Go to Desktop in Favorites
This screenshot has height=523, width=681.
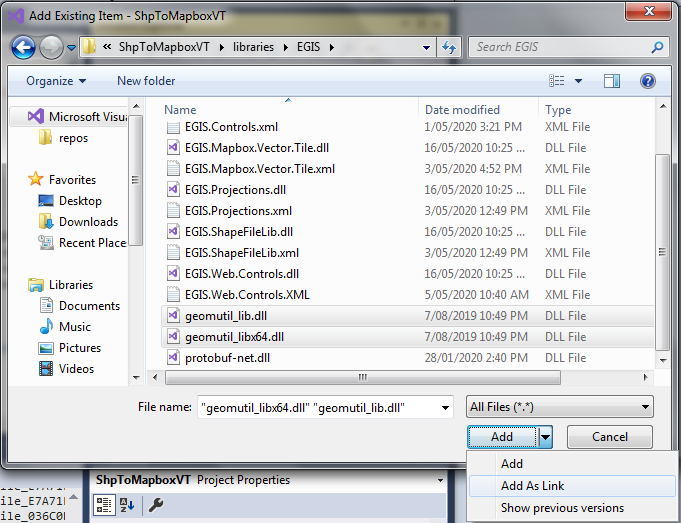point(70,201)
